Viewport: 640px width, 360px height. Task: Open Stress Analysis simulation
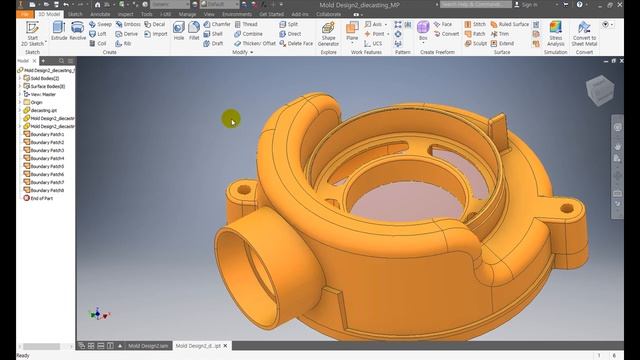tap(556, 33)
